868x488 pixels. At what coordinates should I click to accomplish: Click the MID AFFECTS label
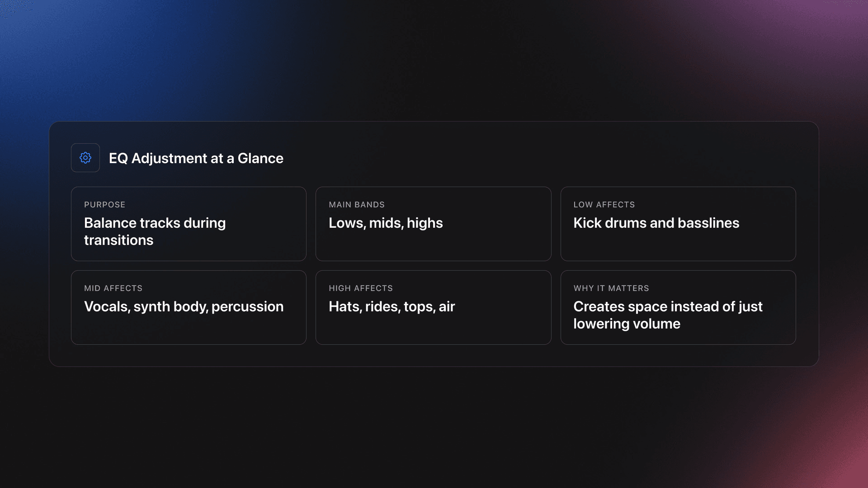click(x=113, y=288)
